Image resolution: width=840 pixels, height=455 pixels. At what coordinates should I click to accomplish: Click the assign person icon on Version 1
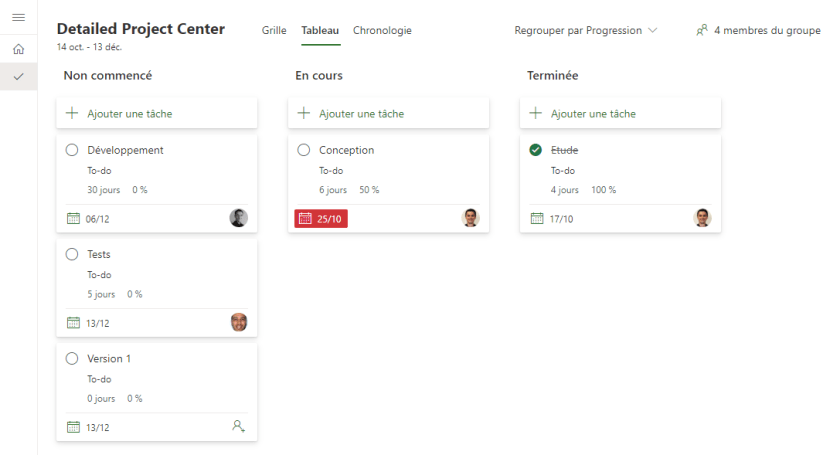point(238,426)
